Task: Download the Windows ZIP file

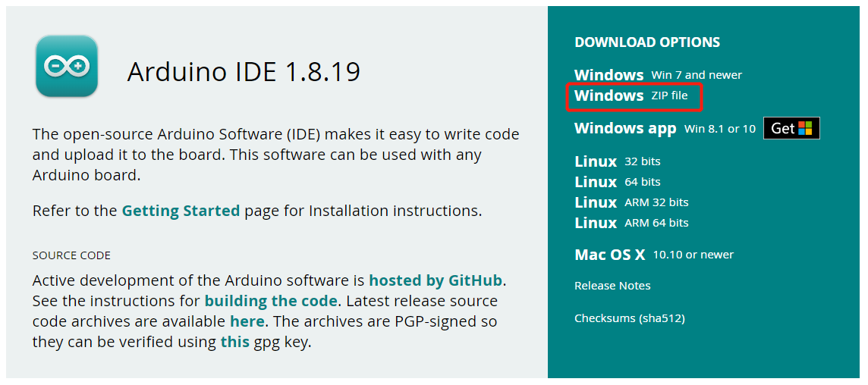Action: [631, 95]
